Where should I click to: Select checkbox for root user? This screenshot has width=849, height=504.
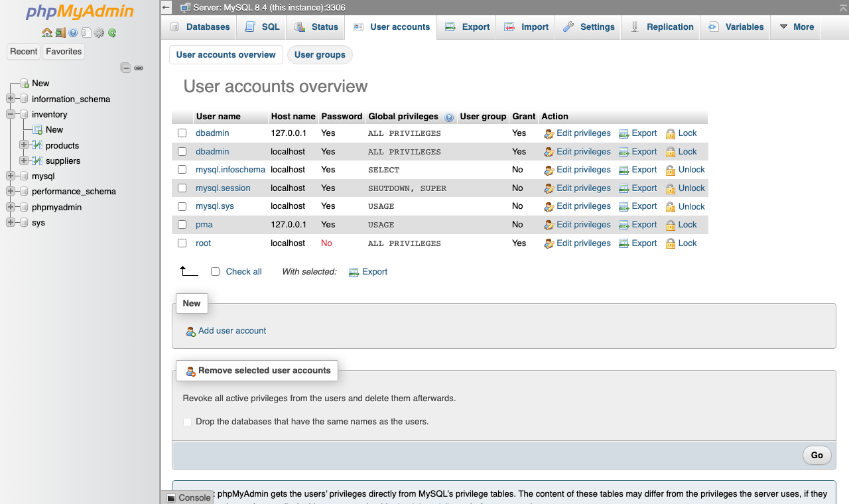coord(182,243)
